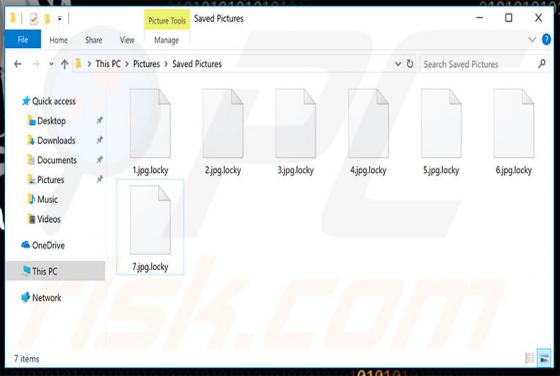Click the pin icon next to Downloads
Image resolution: width=560 pixels, height=376 pixels.
coord(100,140)
